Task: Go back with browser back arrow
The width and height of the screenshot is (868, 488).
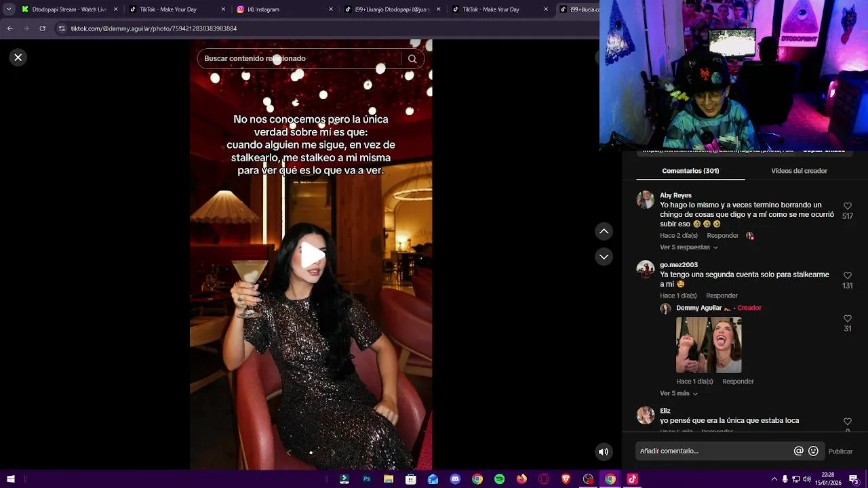Action: pyautogui.click(x=9, y=28)
